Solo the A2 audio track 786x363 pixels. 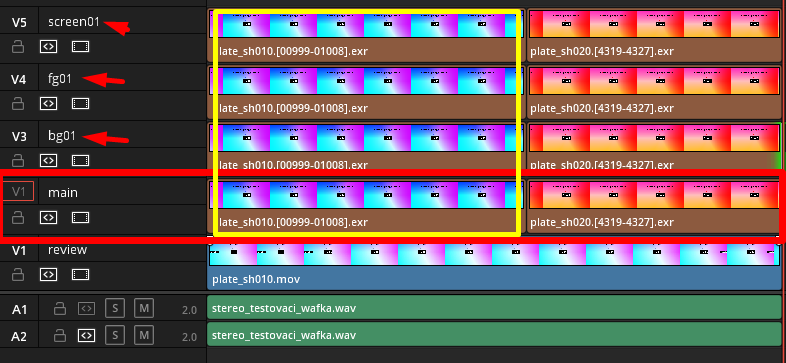tap(115, 334)
